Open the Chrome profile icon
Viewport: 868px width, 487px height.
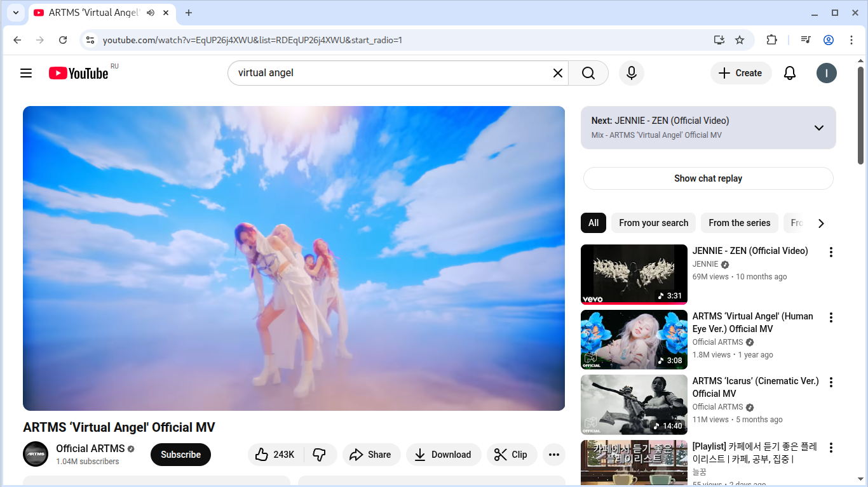[829, 40]
